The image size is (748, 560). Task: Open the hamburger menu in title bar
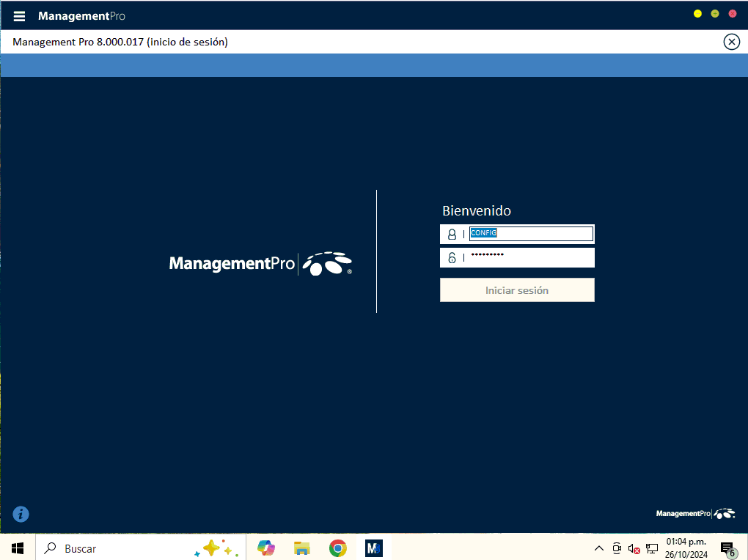point(19,16)
